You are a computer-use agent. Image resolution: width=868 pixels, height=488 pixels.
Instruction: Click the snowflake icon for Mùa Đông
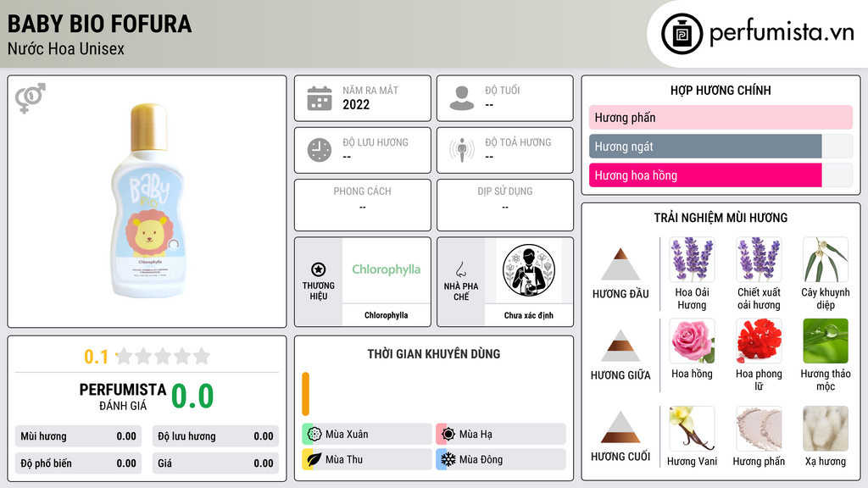tap(448, 459)
